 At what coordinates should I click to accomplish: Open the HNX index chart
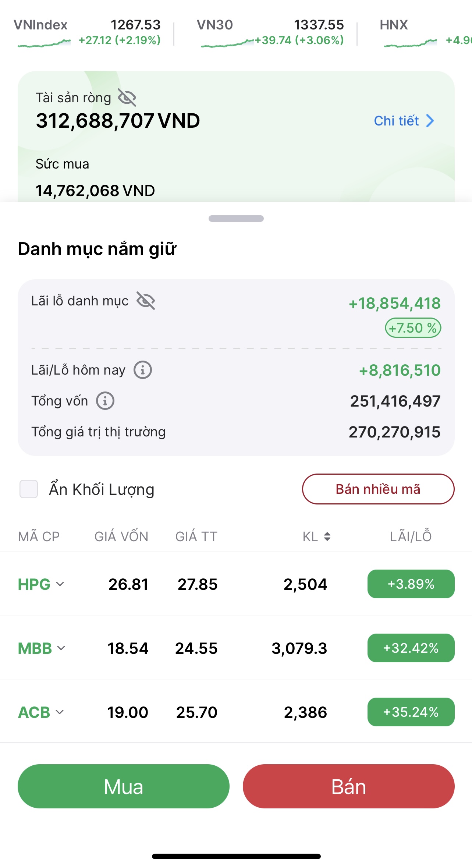tap(410, 43)
